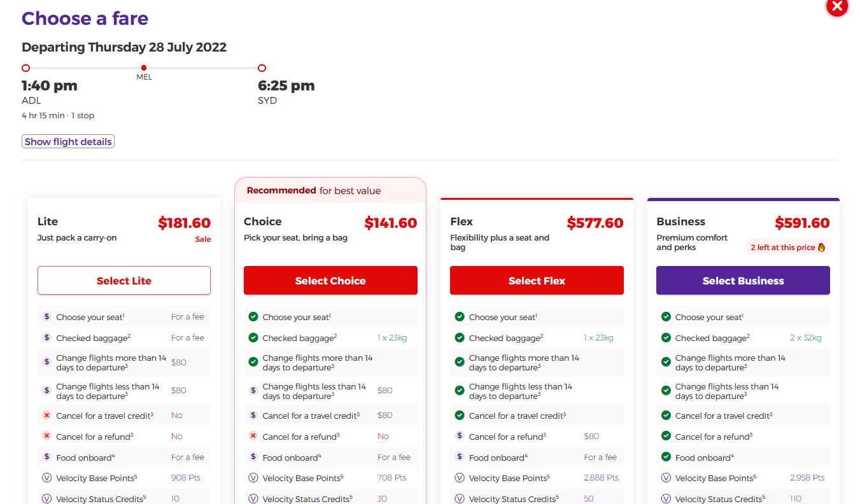Screen dimensions: 860x504
Task: Expand Show flight details
Action: click(68, 142)
